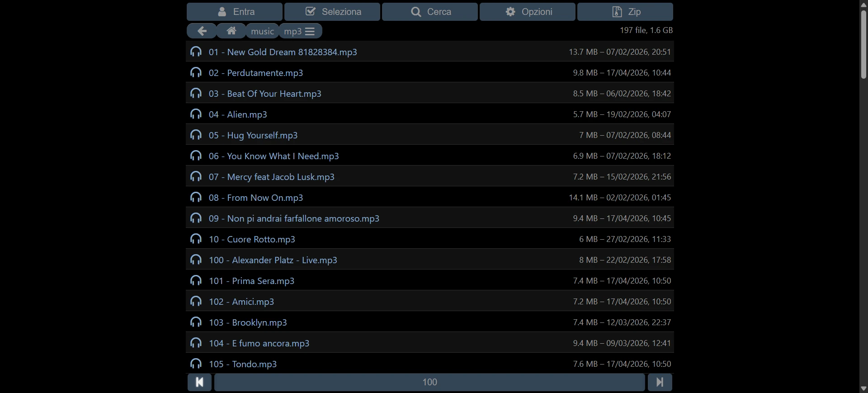Jump to first page of the list
The image size is (868, 393).
point(199,382)
